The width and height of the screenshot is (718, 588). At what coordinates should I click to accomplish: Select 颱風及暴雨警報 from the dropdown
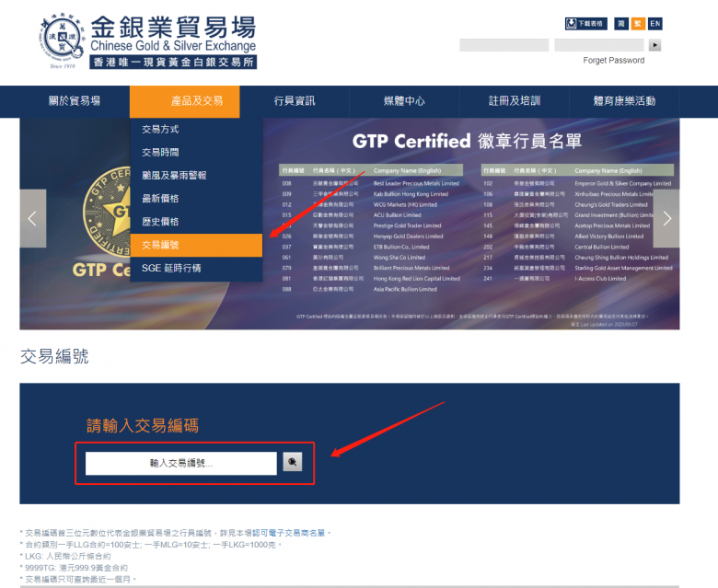pyautogui.click(x=196, y=175)
